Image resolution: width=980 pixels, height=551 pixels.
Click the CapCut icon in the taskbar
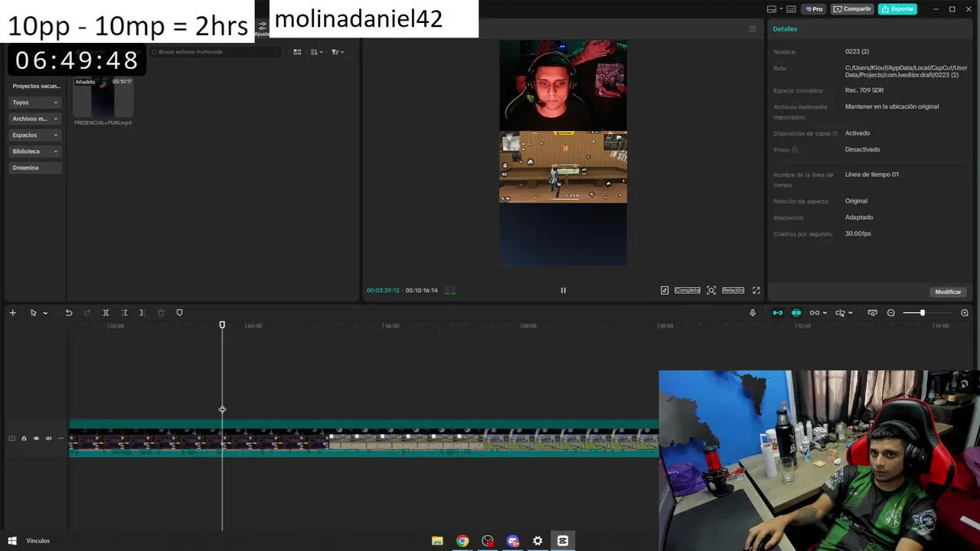[563, 541]
